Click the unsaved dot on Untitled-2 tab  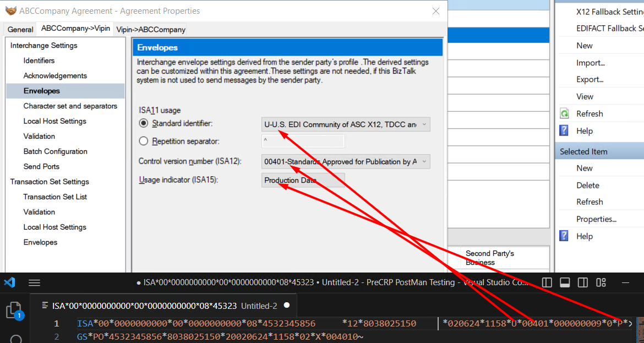click(287, 305)
